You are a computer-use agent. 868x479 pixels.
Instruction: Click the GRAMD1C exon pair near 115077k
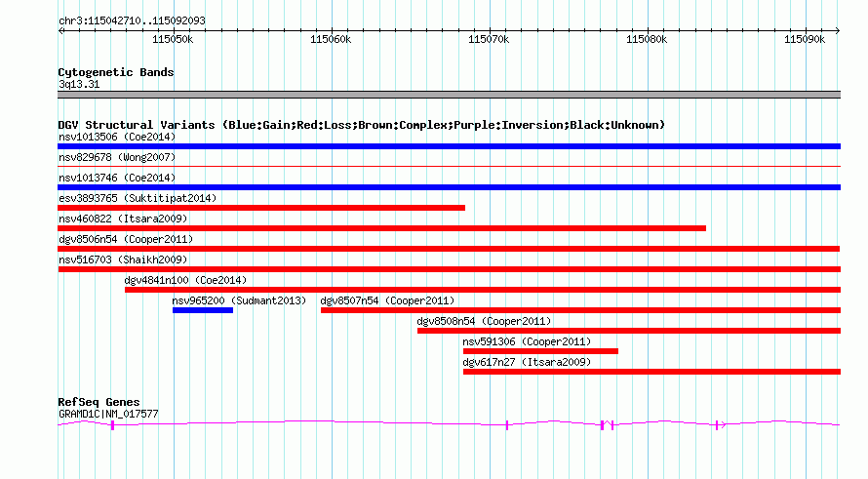coord(608,424)
